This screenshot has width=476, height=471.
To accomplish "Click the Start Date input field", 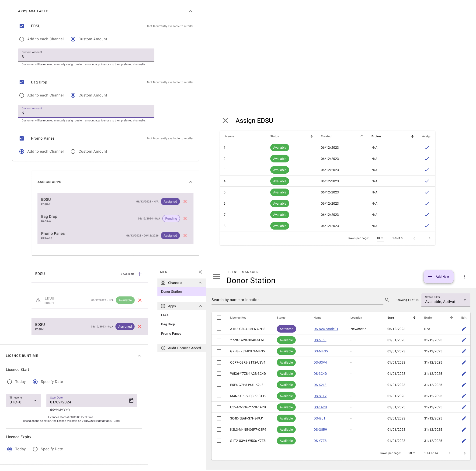I will tap(91, 400).
